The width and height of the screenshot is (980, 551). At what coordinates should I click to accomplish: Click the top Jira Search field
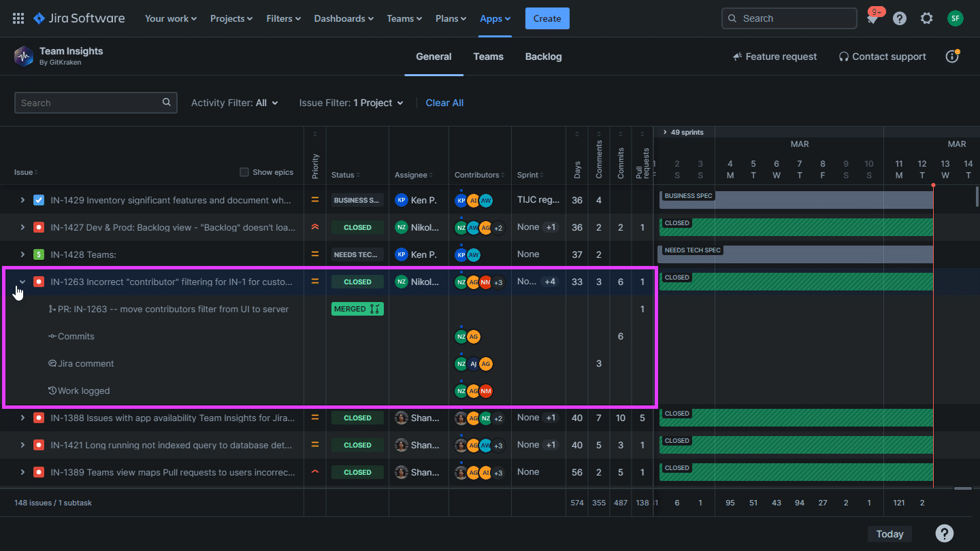pyautogui.click(x=789, y=18)
